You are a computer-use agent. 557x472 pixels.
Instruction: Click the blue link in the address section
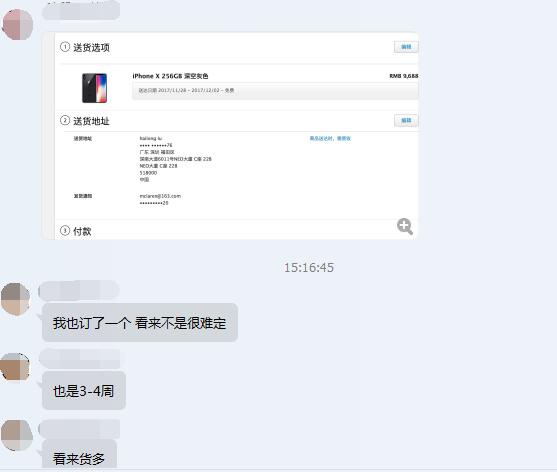coord(330,138)
